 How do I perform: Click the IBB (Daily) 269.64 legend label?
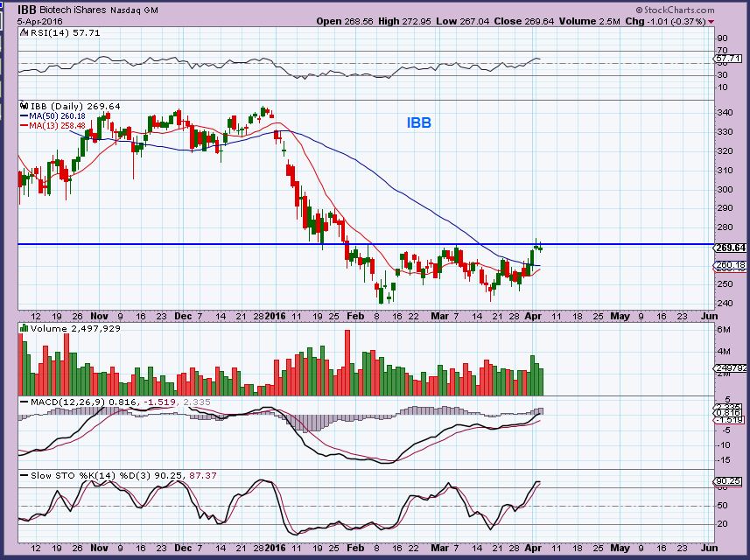(x=75, y=106)
